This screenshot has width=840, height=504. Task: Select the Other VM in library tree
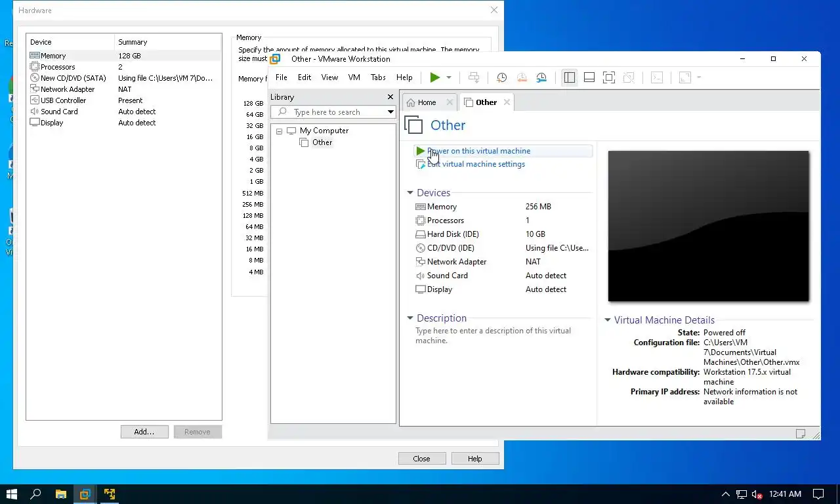point(322,142)
